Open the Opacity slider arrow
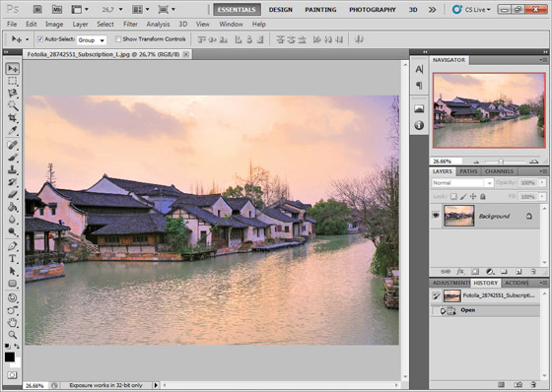Viewport: 552px width, 392px height. click(x=542, y=182)
